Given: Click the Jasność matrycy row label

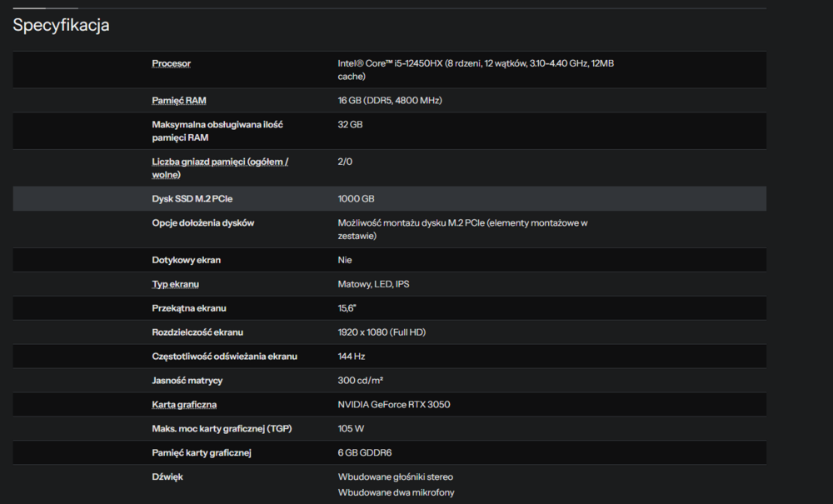Looking at the screenshot, I should point(187,381).
